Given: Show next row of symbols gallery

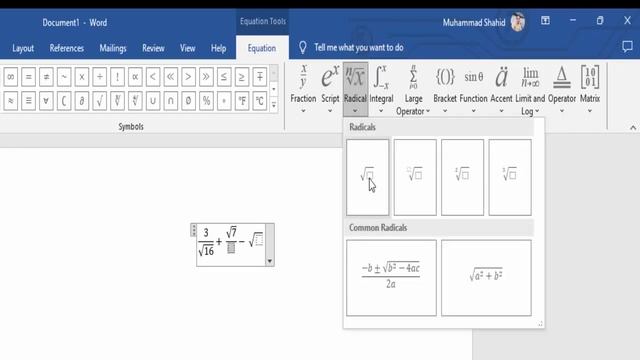Looking at the screenshot, I should (x=274, y=89).
